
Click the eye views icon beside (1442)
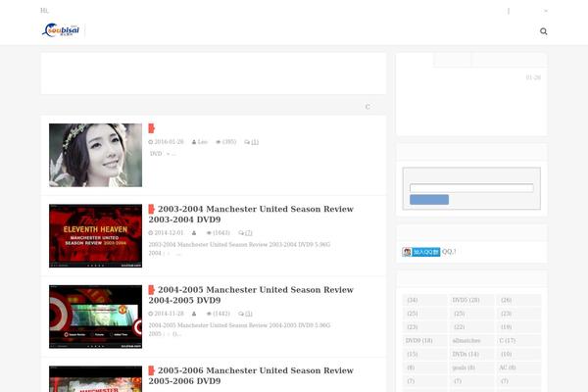tap(210, 314)
